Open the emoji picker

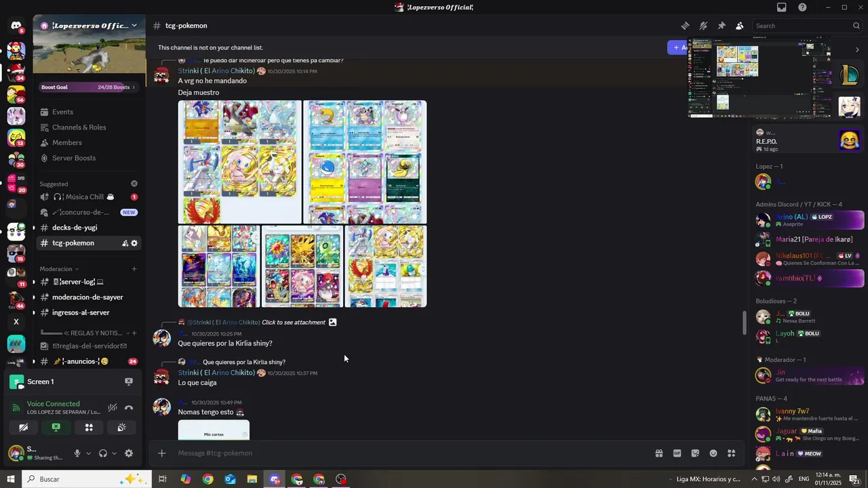coord(713,453)
